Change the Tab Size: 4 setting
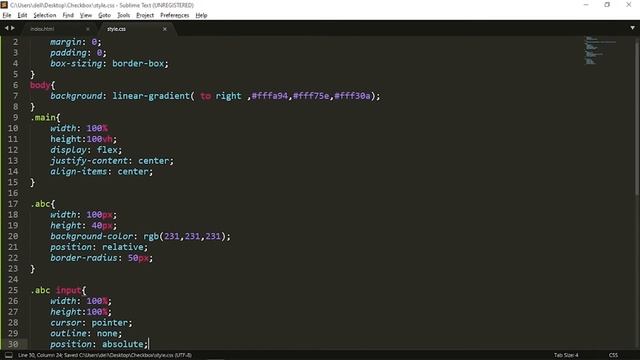 pos(566,355)
